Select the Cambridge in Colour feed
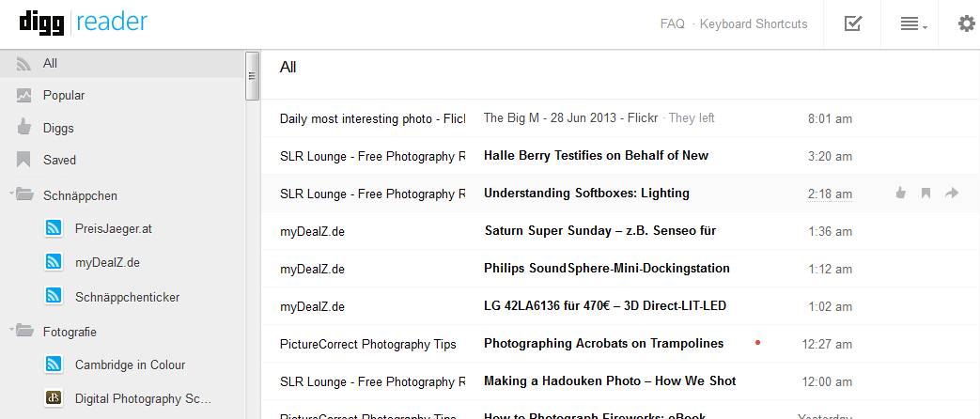 tap(130, 365)
